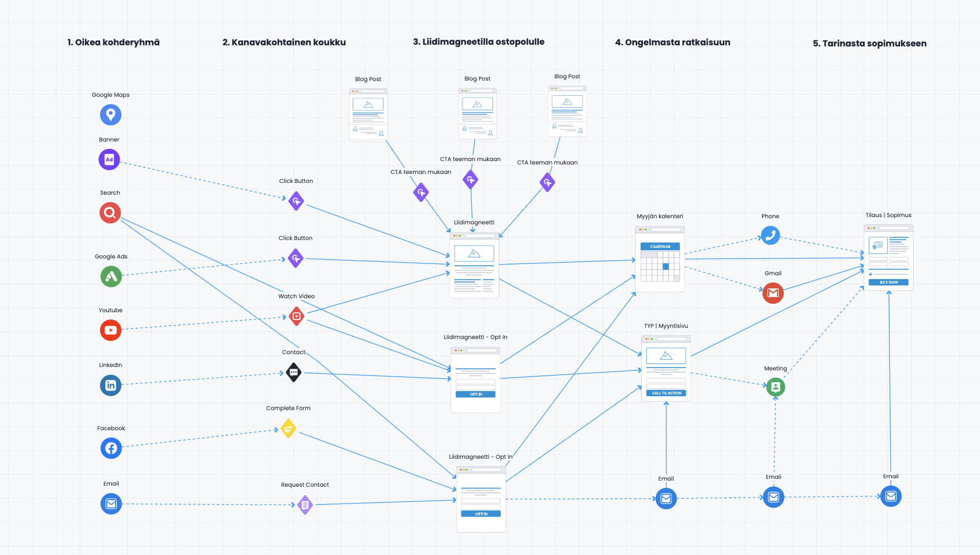This screenshot has width=980, height=555.
Task: Select the middle CTA teeman mukaan icon
Action: (471, 180)
